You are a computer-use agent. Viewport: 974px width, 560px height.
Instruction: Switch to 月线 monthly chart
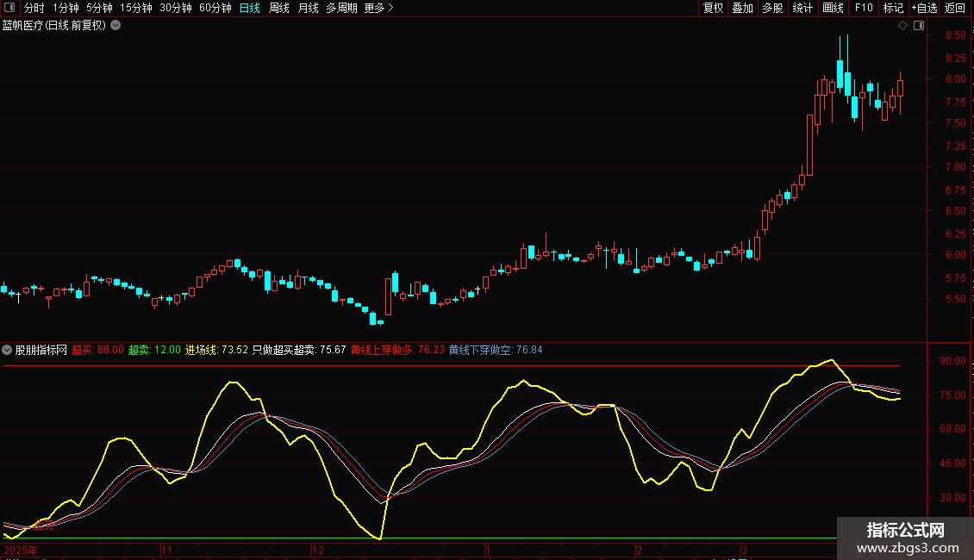308,8
